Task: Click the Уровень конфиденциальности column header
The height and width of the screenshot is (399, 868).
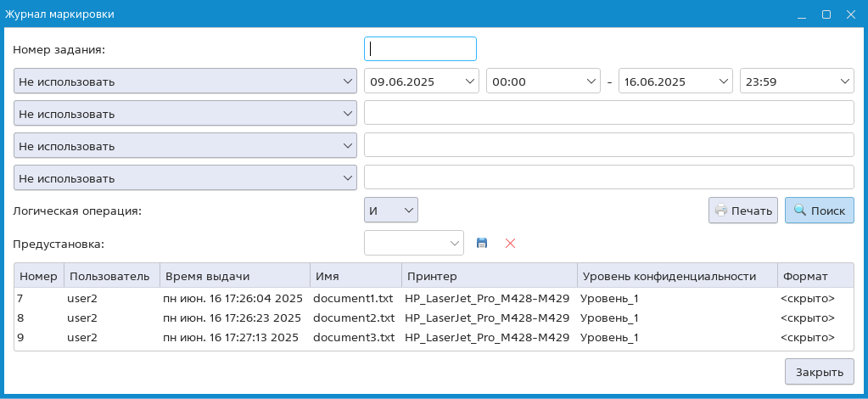Action: click(676, 276)
